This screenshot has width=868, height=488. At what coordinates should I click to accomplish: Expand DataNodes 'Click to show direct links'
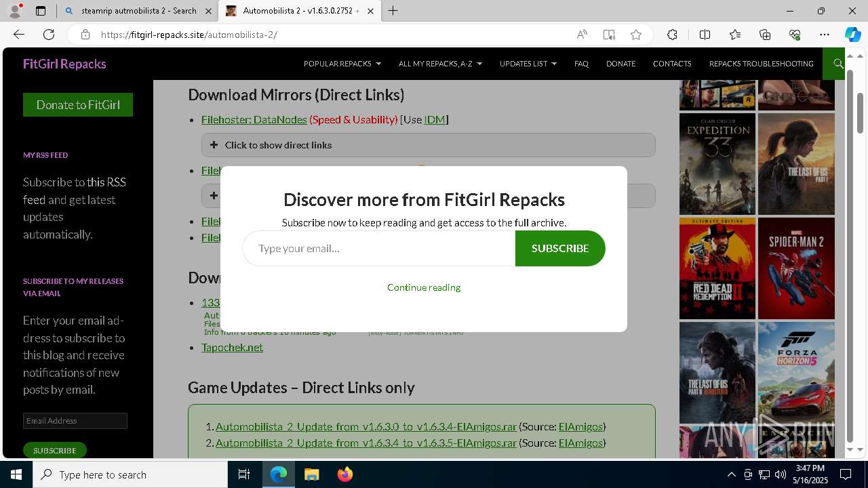click(x=428, y=145)
